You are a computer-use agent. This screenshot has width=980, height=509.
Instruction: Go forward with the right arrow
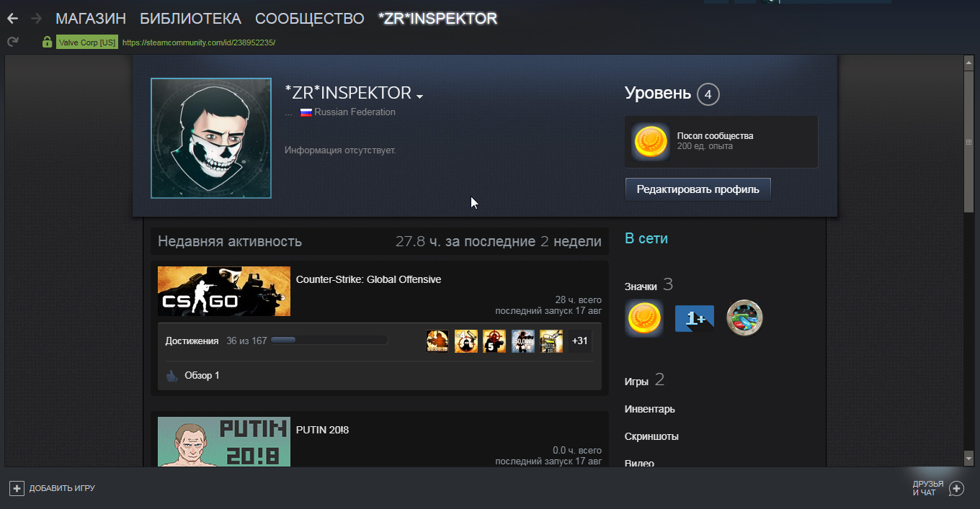[x=36, y=19]
